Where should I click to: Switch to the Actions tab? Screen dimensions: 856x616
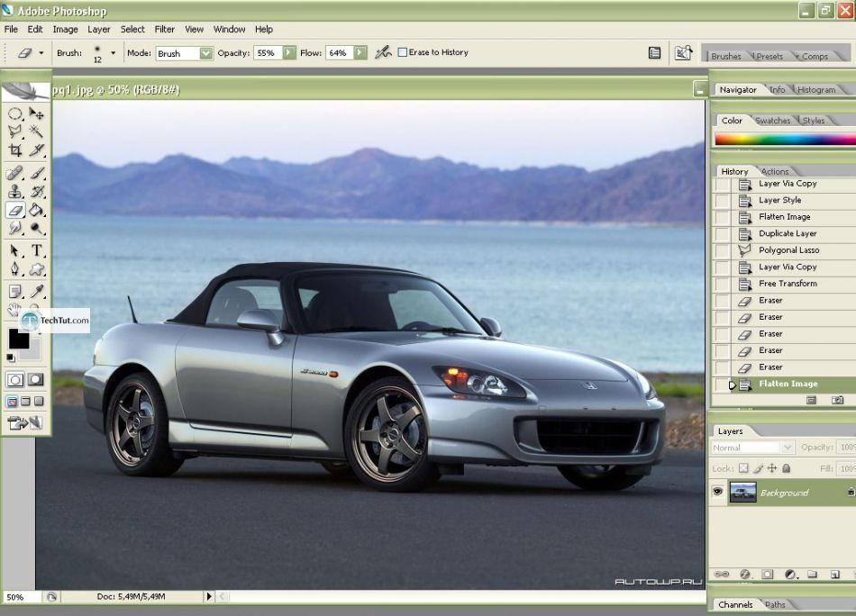click(775, 171)
